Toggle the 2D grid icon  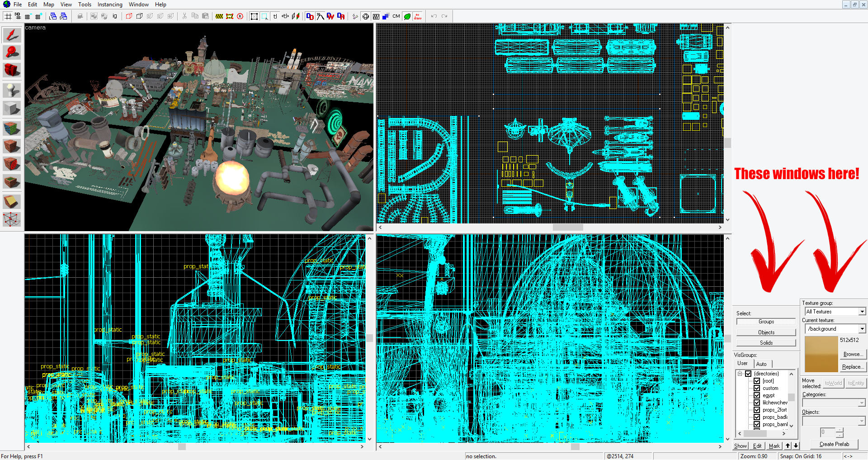(8, 16)
